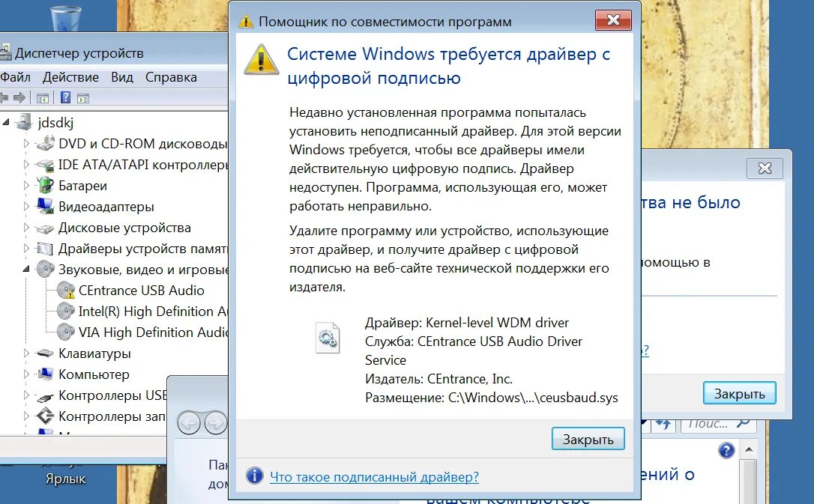This screenshot has width=814, height=504.
Task: Click Закрыть in the right background dialog
Action: (x=739, y=394)
